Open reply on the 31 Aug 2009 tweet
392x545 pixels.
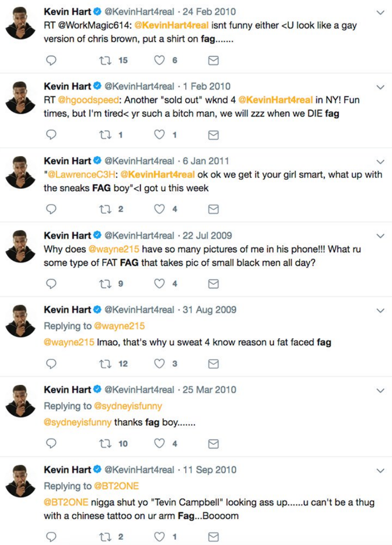(51, 363)
